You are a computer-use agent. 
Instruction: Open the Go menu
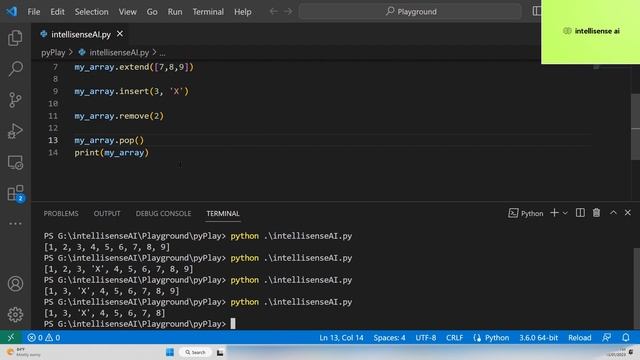tap(152, 11)
